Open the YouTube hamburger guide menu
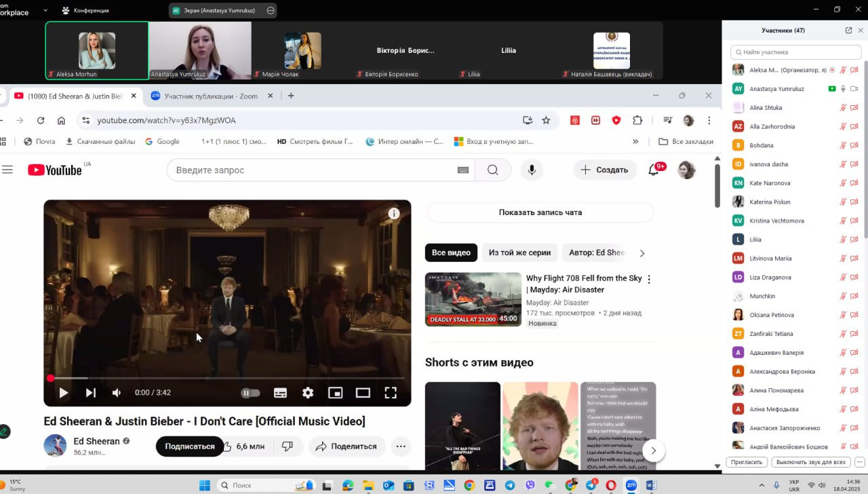 click(x=7, y=170)
